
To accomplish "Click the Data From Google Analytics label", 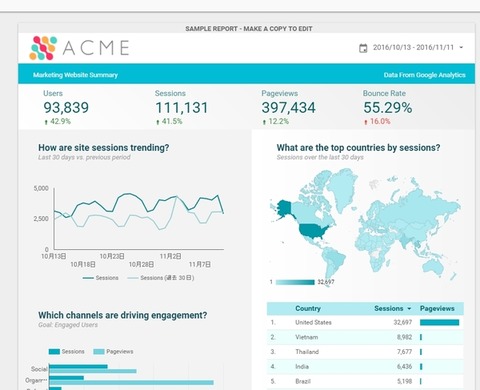I will [424, 75].
